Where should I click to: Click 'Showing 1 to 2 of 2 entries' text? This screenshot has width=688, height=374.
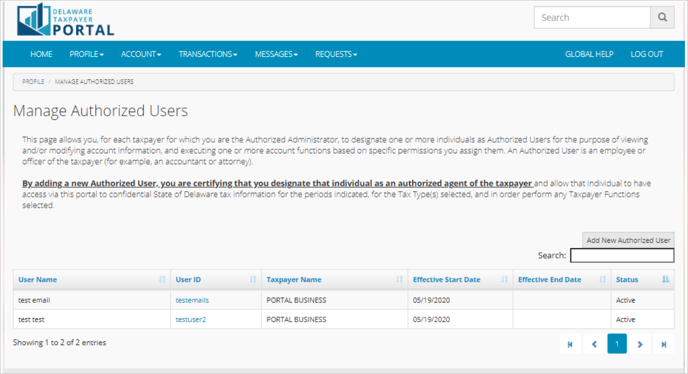[x=60, y=342]
